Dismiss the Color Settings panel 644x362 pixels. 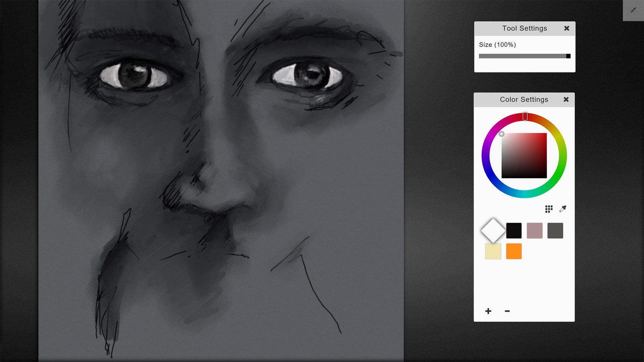click(x=566, y=100)
